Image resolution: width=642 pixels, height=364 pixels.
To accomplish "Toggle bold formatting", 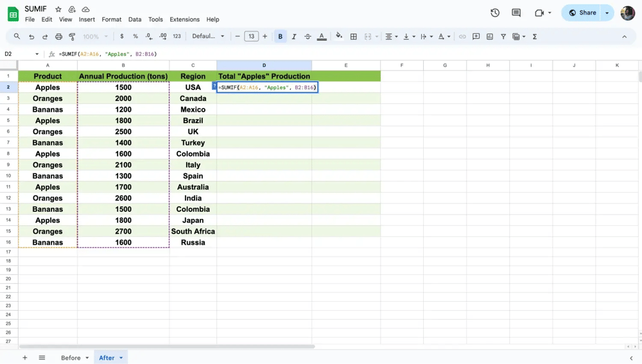I will click(x=280, y=37).
